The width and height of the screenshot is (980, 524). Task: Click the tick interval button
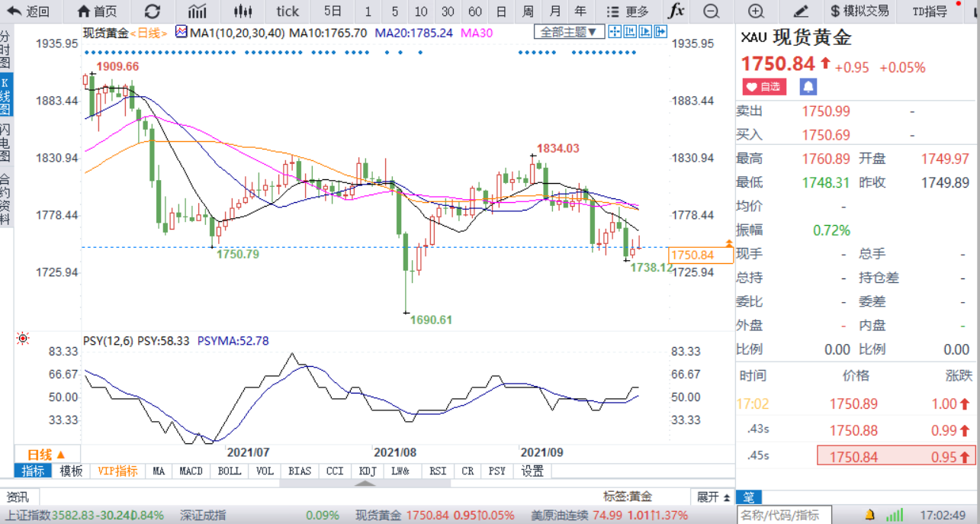pyautogui.click(x=288, y=11)
